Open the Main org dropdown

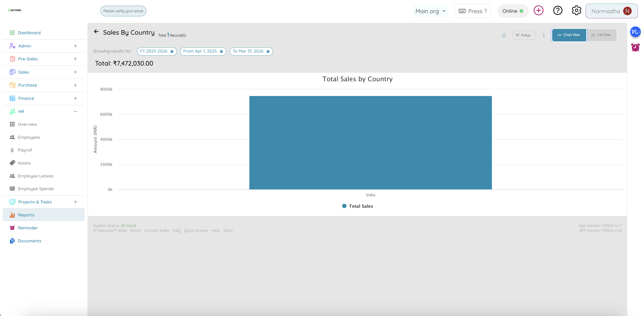(430, 11)
